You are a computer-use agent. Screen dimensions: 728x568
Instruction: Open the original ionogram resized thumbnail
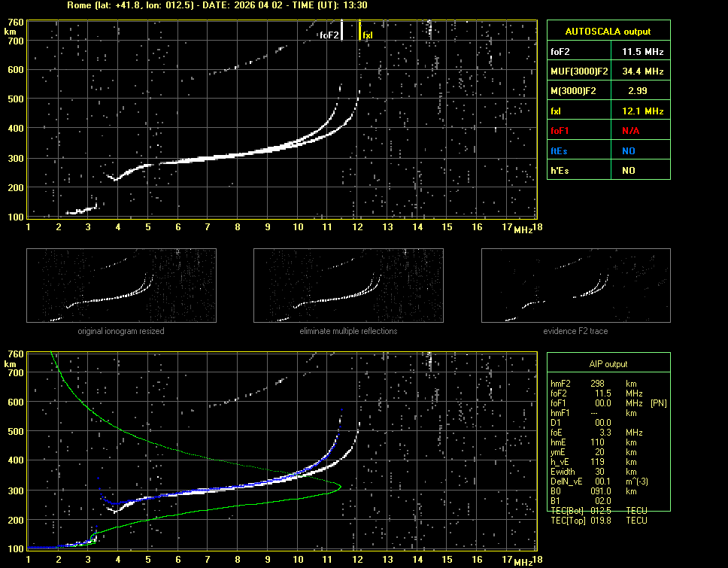[x=121, y=285]
